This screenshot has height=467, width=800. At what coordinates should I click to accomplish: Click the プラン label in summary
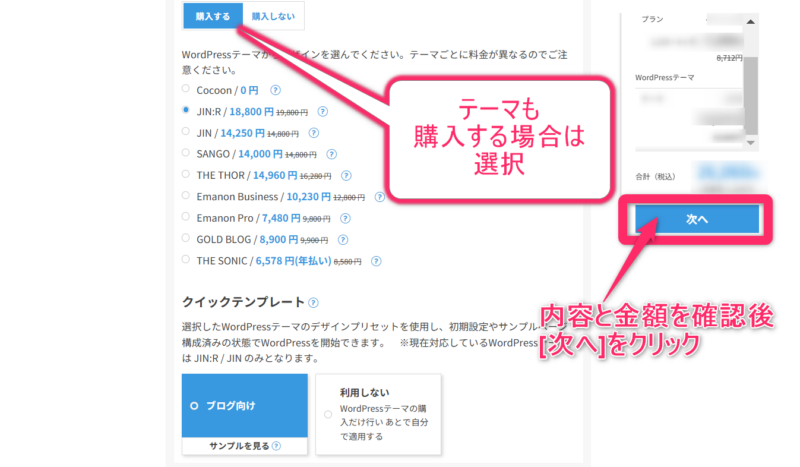(x=653, y=19)
